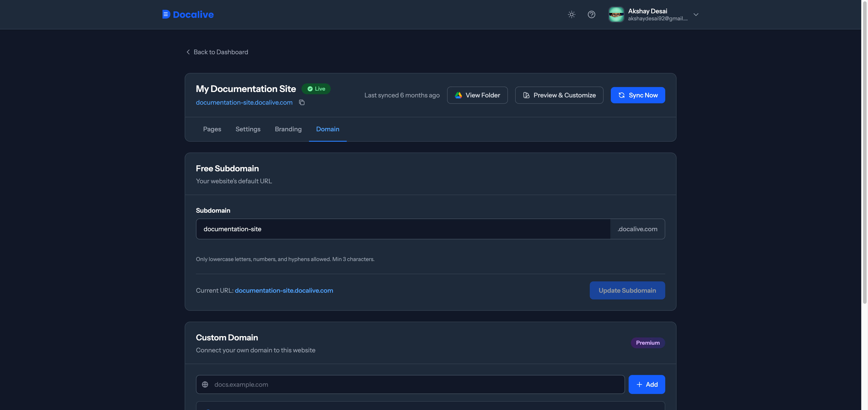Viewport: 868px width, 410px height.
Task: Click the plus icon on Add button
Action: [639, 384]
